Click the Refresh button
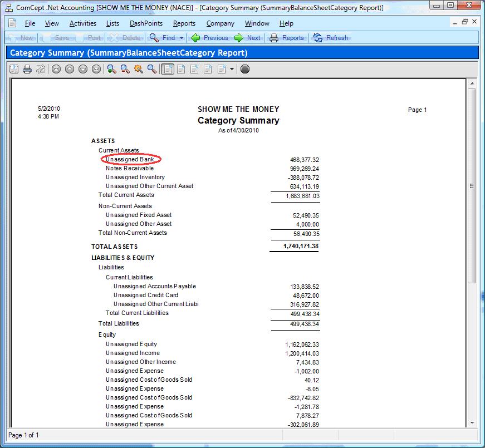The width and height of the screenshot is (485, 448). click(331, 38)
